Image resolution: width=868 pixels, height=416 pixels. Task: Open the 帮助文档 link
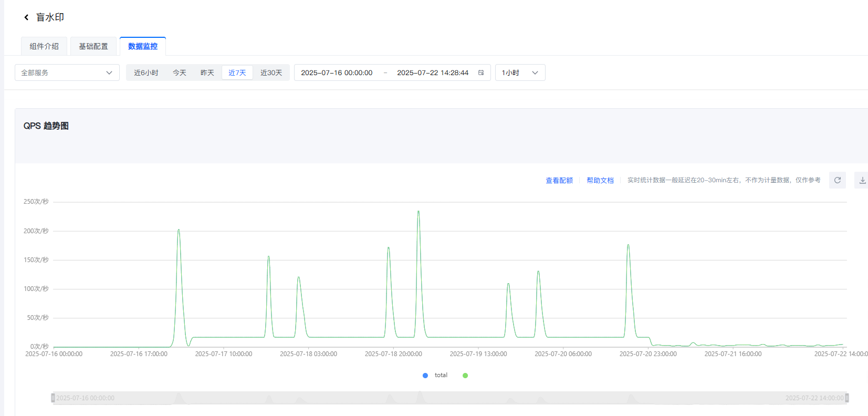pos(600,180)
